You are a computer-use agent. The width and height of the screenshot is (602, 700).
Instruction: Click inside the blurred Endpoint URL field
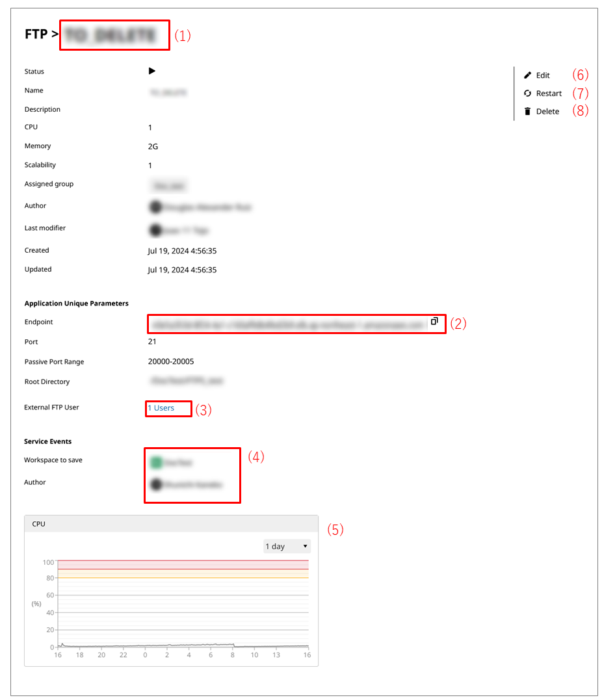(x=286, y=324)
